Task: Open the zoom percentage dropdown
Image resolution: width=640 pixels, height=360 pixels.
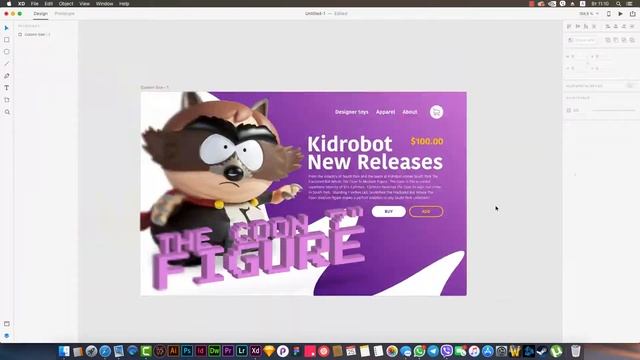Action: pos(589,13)
